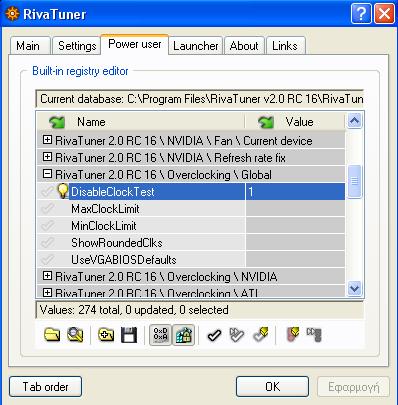
Task: Confirm with the OK button
Action: pos(272,387)
